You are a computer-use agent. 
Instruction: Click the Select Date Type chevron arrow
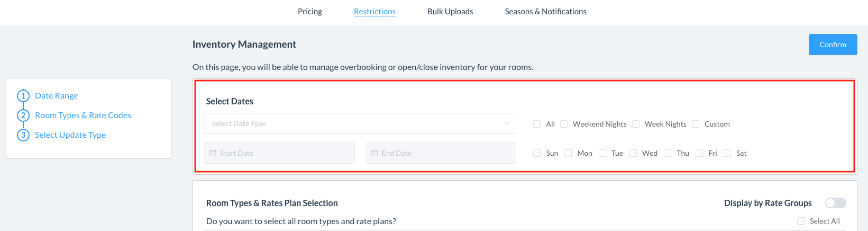click(507, 123)
